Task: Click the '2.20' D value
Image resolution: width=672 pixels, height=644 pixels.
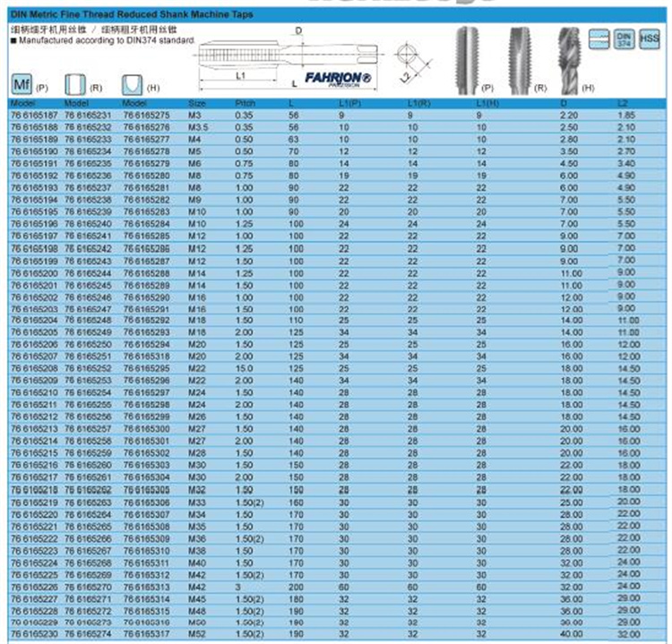Action: pos(569,116)
